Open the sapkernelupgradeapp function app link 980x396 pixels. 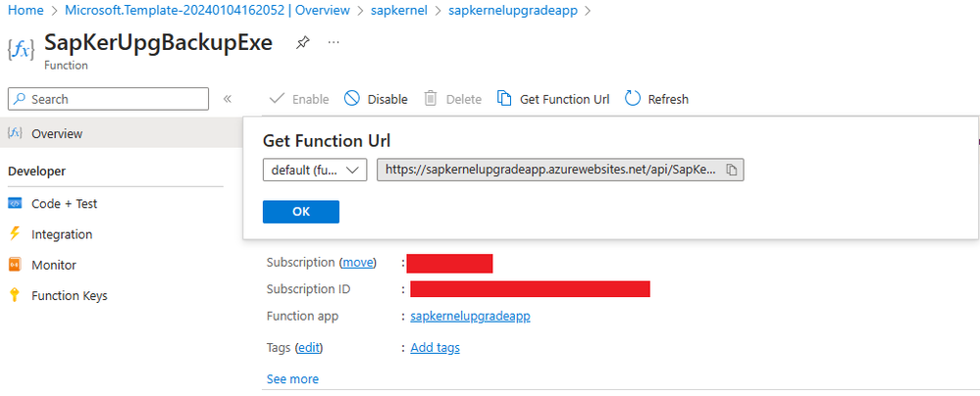[x=470, y=317]
